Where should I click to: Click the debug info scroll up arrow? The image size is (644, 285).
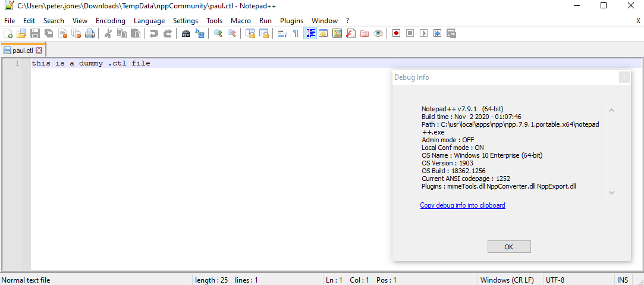tap(611, 110)
